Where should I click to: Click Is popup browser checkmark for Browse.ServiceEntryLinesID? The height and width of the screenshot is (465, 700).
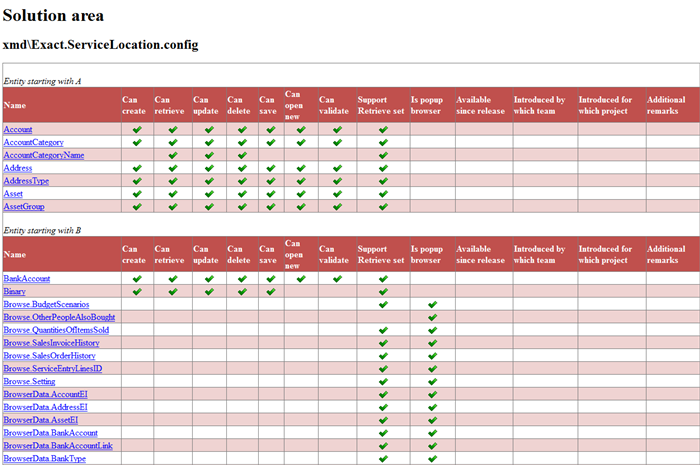click(432, 369)
